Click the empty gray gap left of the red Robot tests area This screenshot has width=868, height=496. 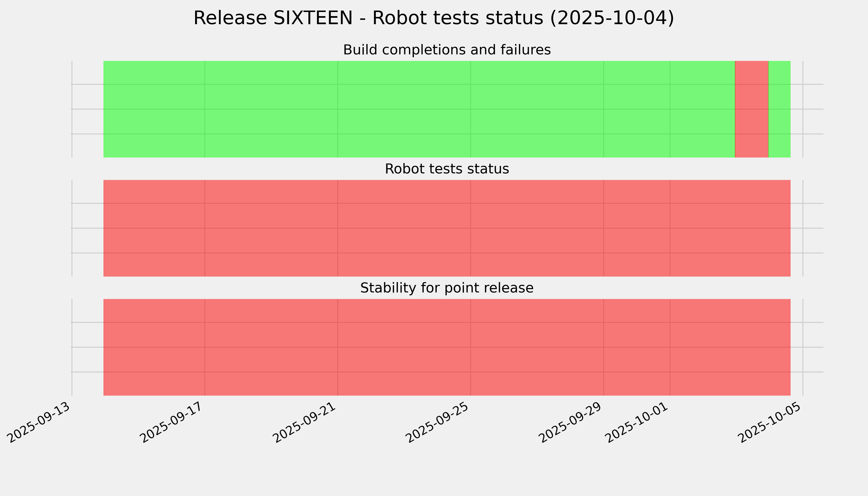[x=88, y=228]
